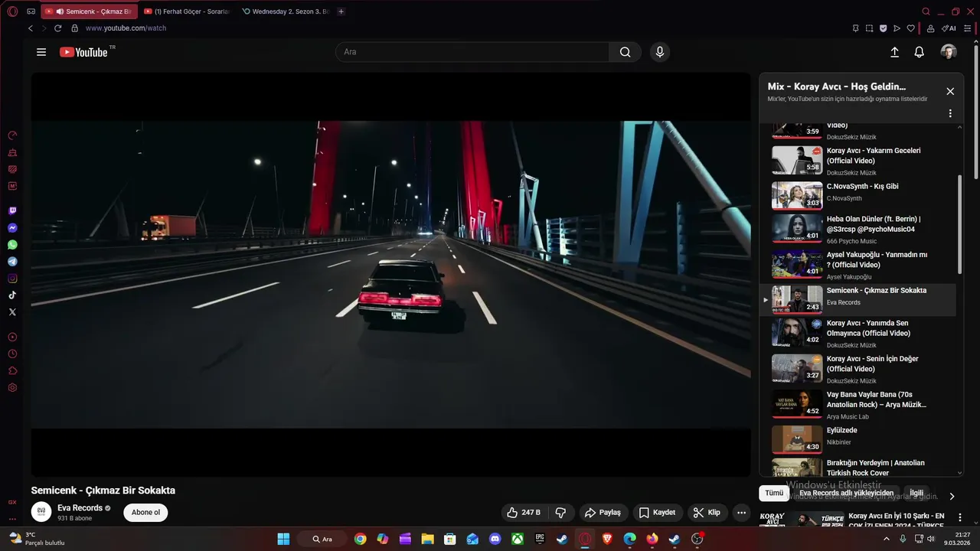Go back with the browser back arrow
Image resolution: width=980 pixels, height=551 pixels.
(31, 28)
